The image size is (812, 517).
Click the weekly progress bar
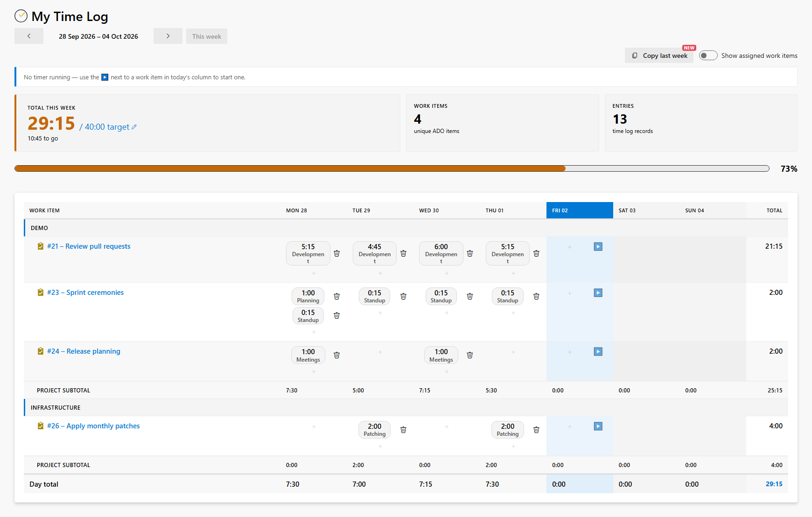(392, 168)
